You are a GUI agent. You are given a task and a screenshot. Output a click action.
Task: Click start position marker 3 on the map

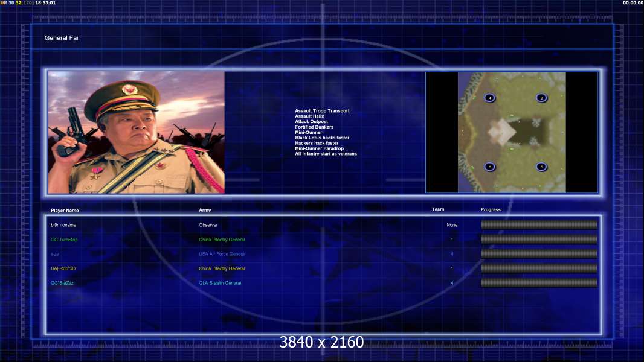[489, 167]
